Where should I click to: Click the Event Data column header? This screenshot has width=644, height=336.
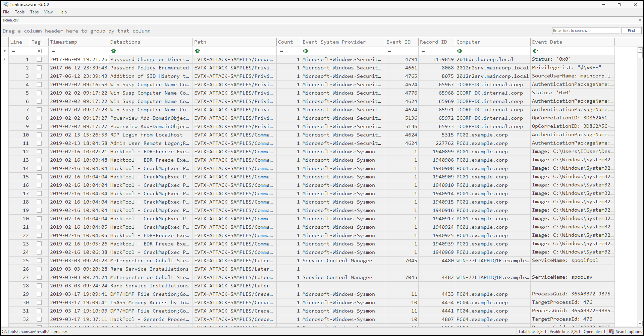click(x=573, y=42)
